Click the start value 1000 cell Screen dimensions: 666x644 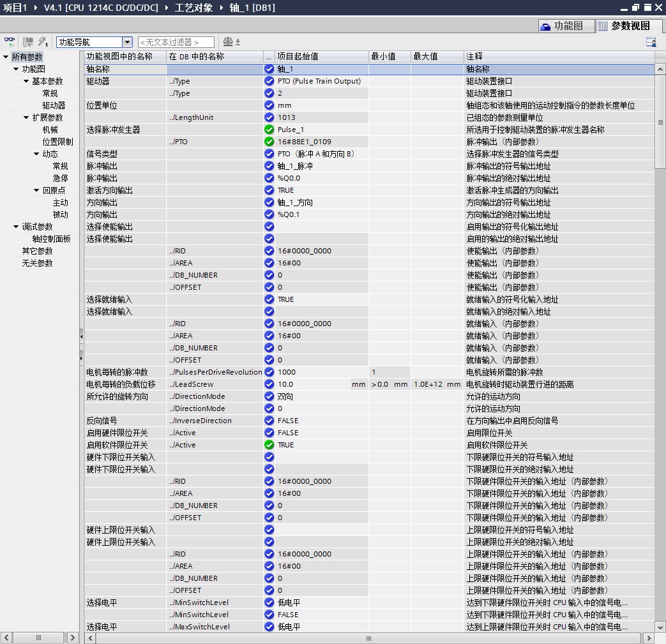pos(322,372)
